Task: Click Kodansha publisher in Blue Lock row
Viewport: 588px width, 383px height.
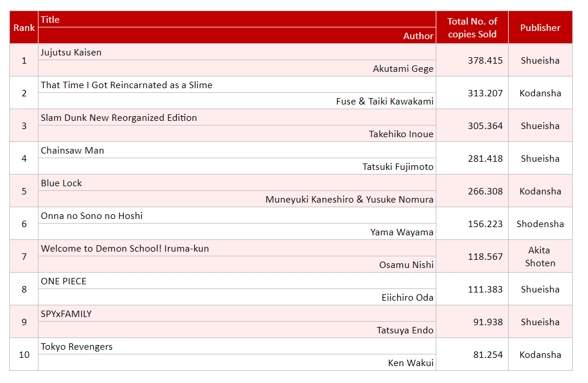Action: coord(540,191)
